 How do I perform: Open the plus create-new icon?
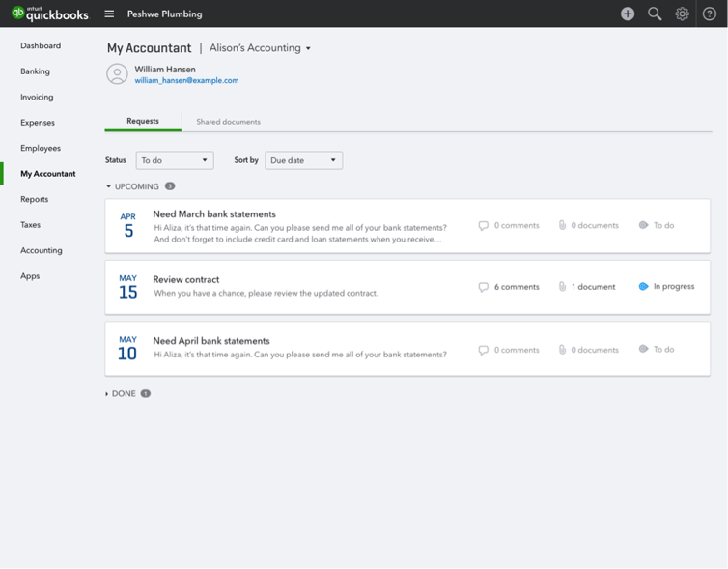point(628,14)
